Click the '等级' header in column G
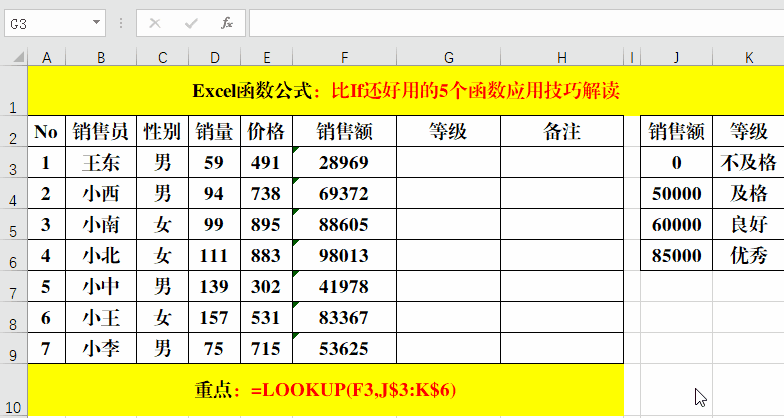The width and height of the screenshot is (784, 418). pyautogui.click(x=448, y=132)
